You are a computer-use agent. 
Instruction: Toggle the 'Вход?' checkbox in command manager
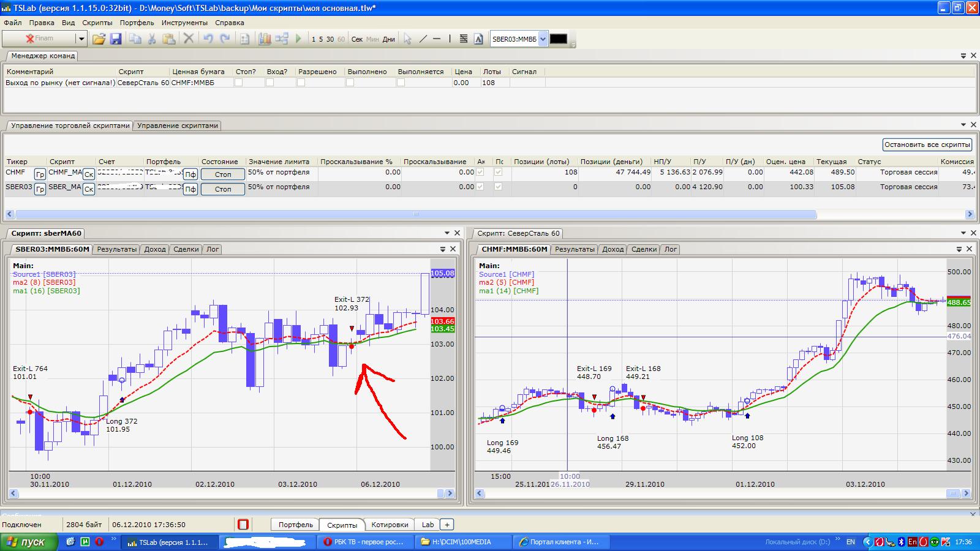pos(269,83)
